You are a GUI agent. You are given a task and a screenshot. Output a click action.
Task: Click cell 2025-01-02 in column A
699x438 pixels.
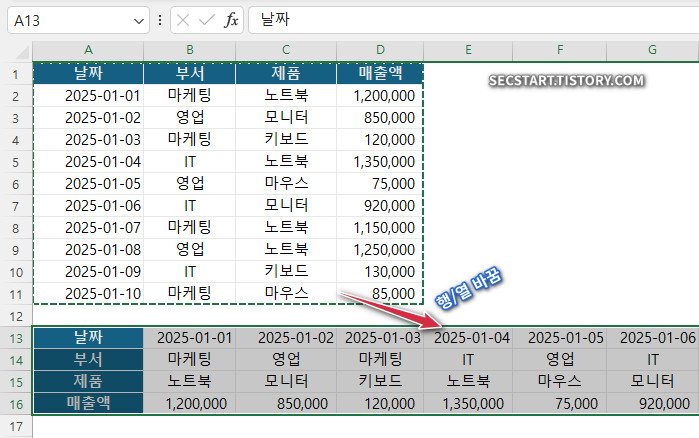pos(88,118)
